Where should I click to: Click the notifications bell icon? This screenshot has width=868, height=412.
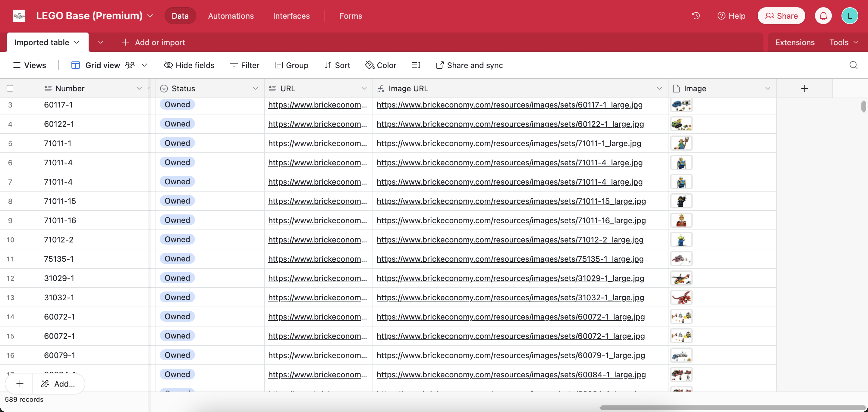pos(823,16)
